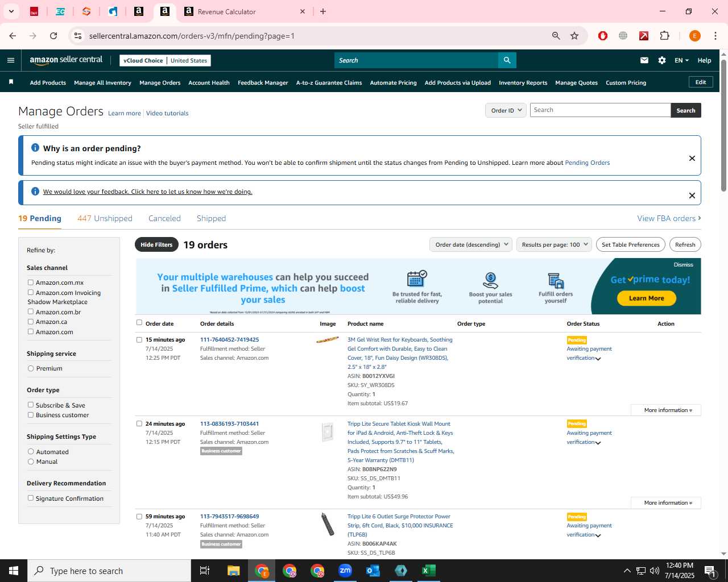Click the browser reload icon
Viewport: 728px width, 582px height.
(53, 36)
